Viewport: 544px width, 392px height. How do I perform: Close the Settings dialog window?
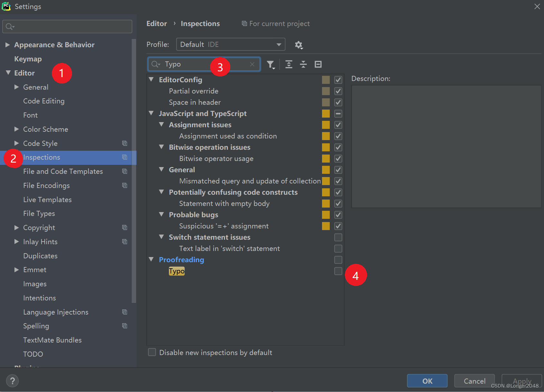tap(537, 6)
